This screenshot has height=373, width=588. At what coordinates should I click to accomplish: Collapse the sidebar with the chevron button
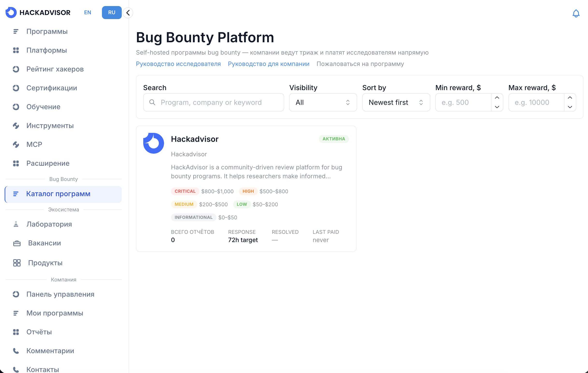pos(128,13)
